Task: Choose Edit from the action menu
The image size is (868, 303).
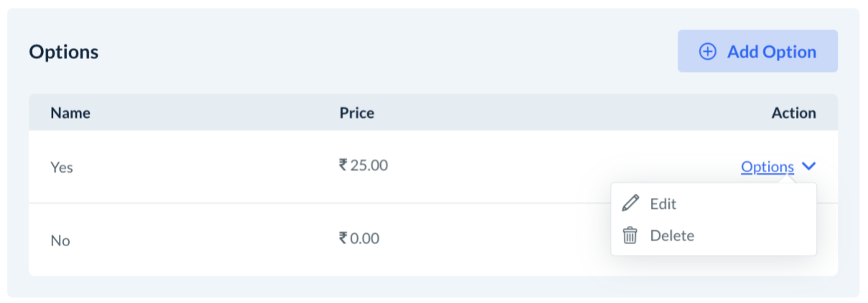Action: coord(662,204)
